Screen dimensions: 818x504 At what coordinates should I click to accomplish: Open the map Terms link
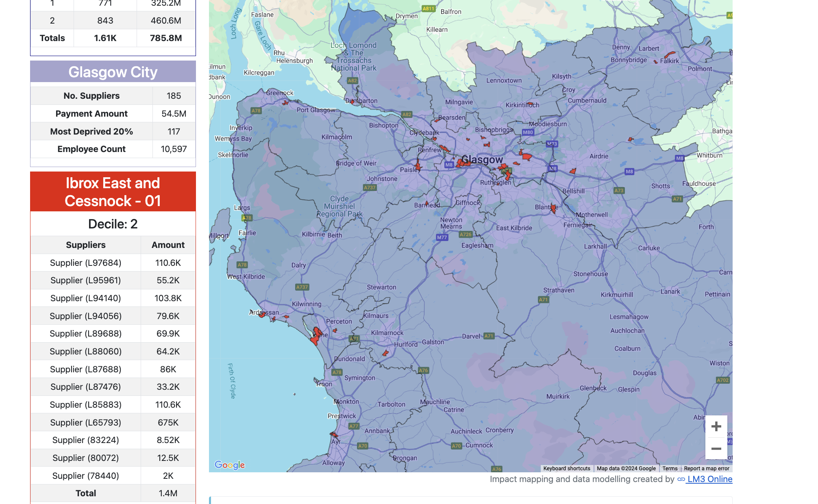click(670, 469)
